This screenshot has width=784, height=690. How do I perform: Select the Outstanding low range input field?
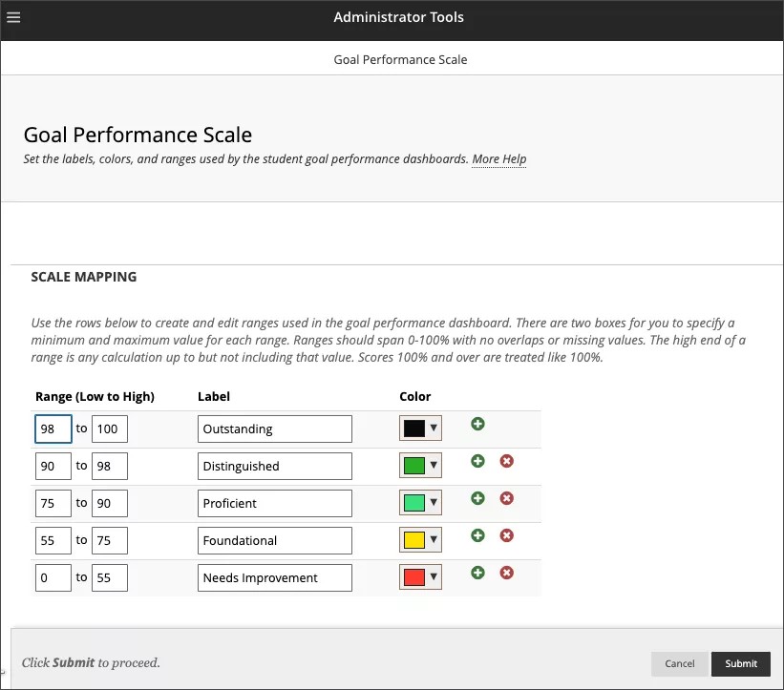(x=53, y=429)
